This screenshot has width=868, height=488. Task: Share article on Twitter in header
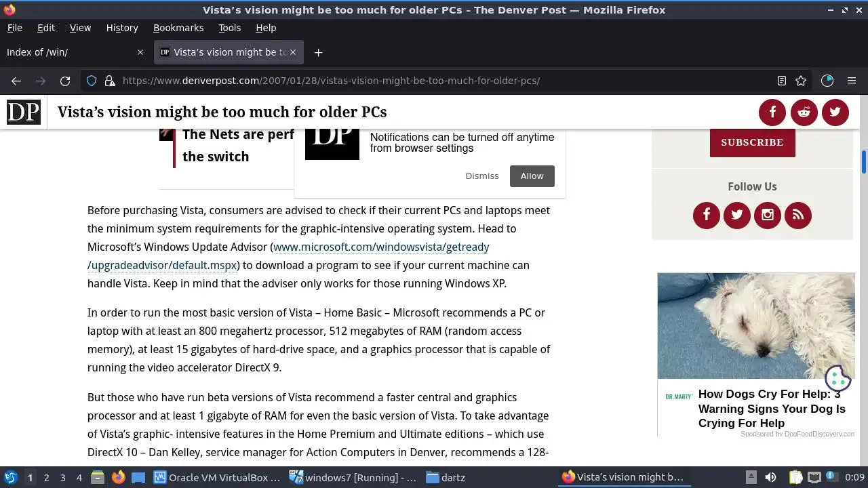tap(835, 113)
